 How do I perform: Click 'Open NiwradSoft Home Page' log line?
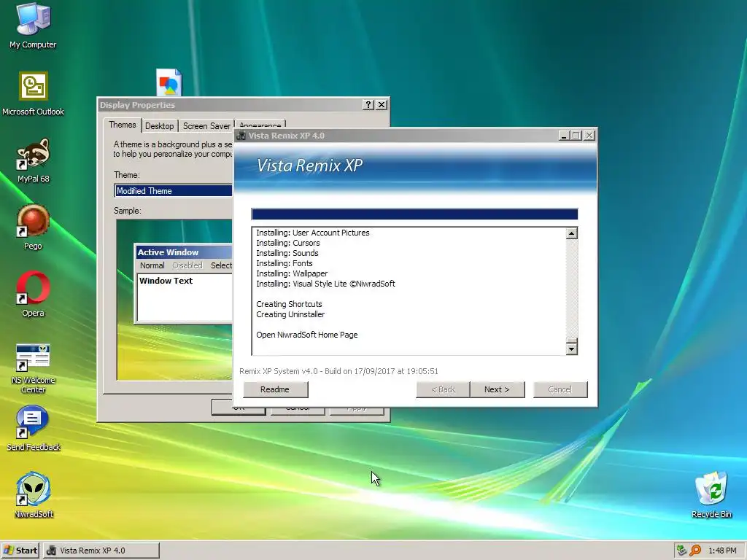point(307,335)
